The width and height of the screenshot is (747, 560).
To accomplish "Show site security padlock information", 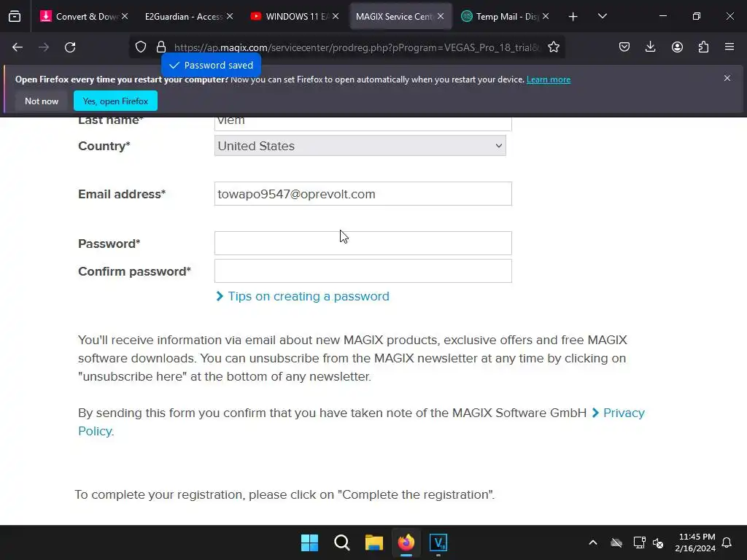I will coord(161,47).
